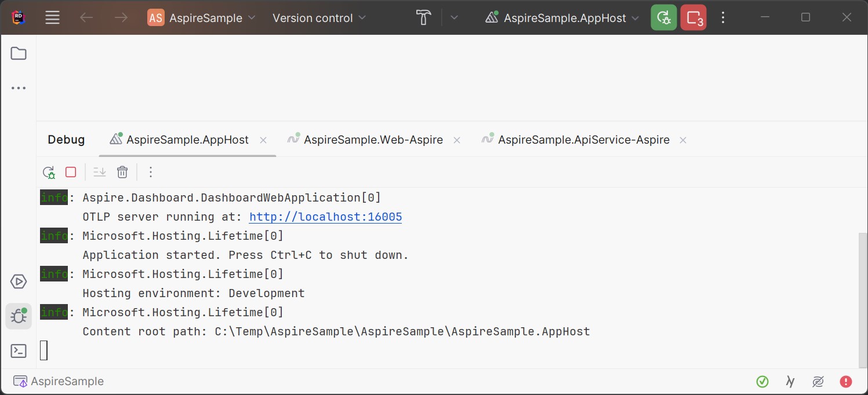Viewport: 868px width, 395px height.
Task: Click the red error highlighting indicator in status bar
Action: [x=845, y=381]
